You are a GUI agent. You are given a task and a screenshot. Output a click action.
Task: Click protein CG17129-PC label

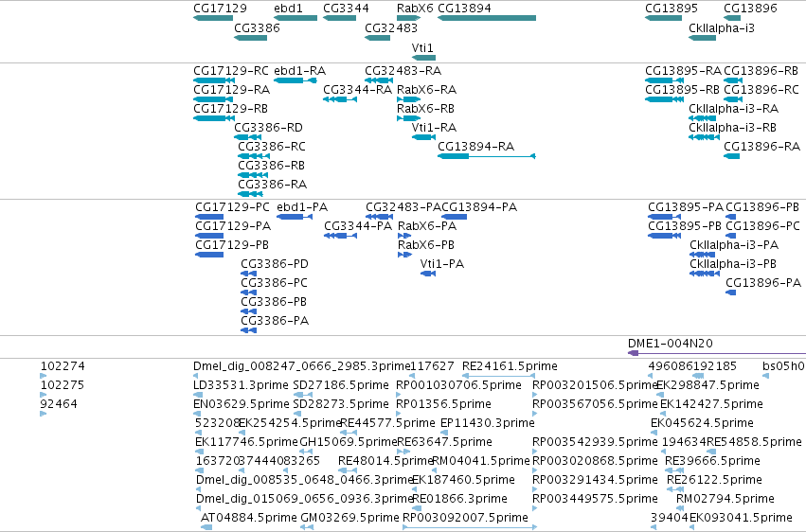[232, 207]
